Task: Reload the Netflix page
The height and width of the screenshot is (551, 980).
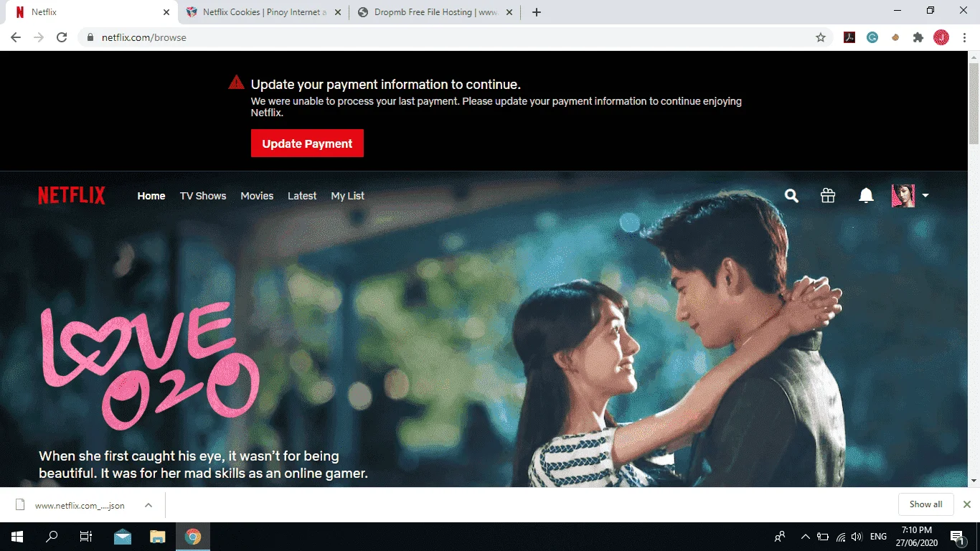Action: coord(62,37)
